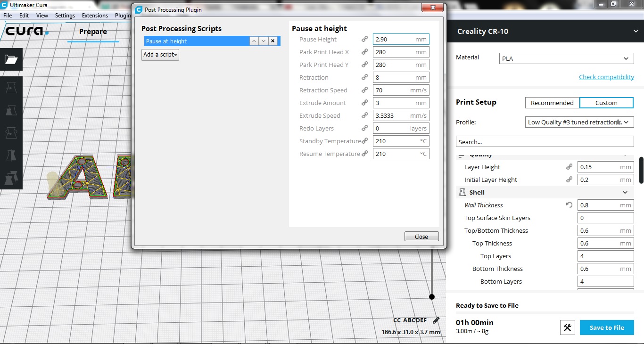Click the Extrude Speed value field

[401, 115]
